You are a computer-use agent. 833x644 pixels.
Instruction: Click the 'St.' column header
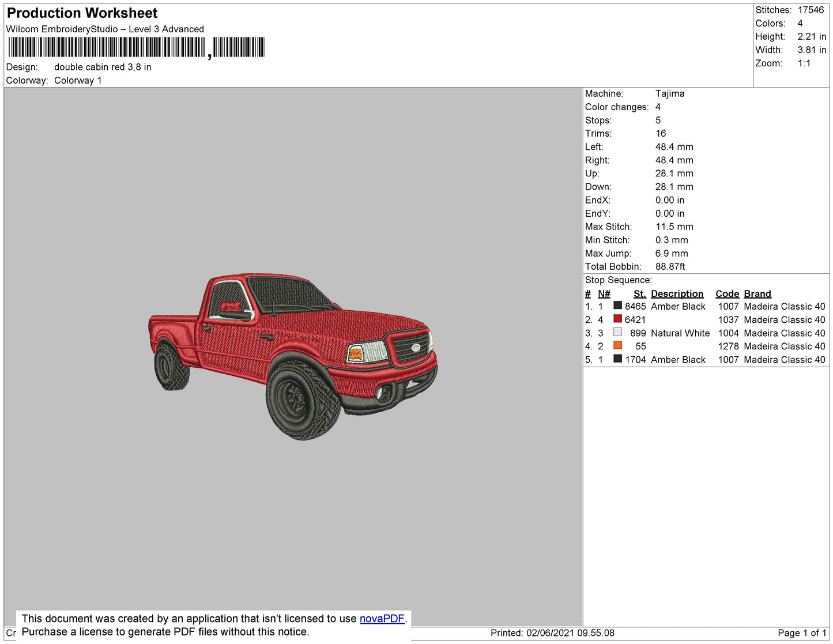click(x=640, y=293)
